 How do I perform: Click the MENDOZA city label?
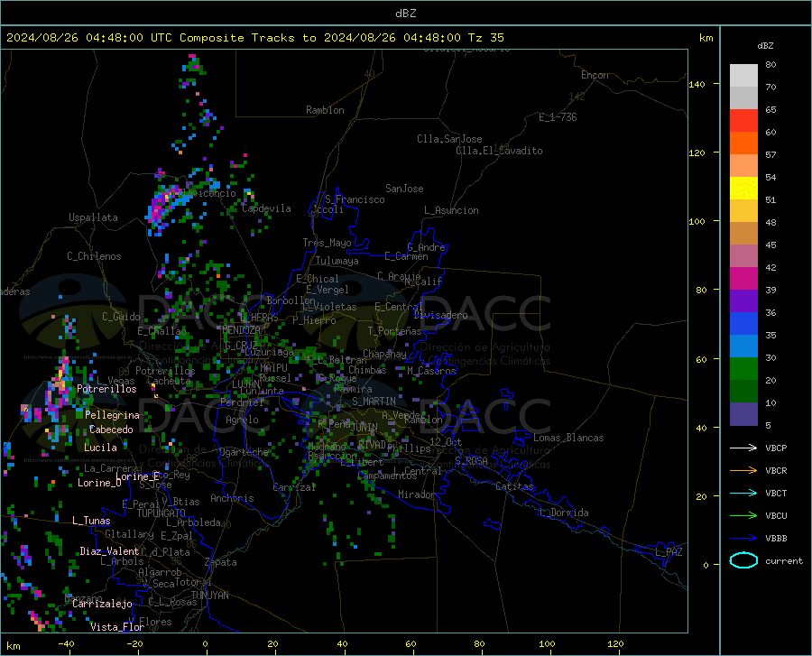(241, 330)
